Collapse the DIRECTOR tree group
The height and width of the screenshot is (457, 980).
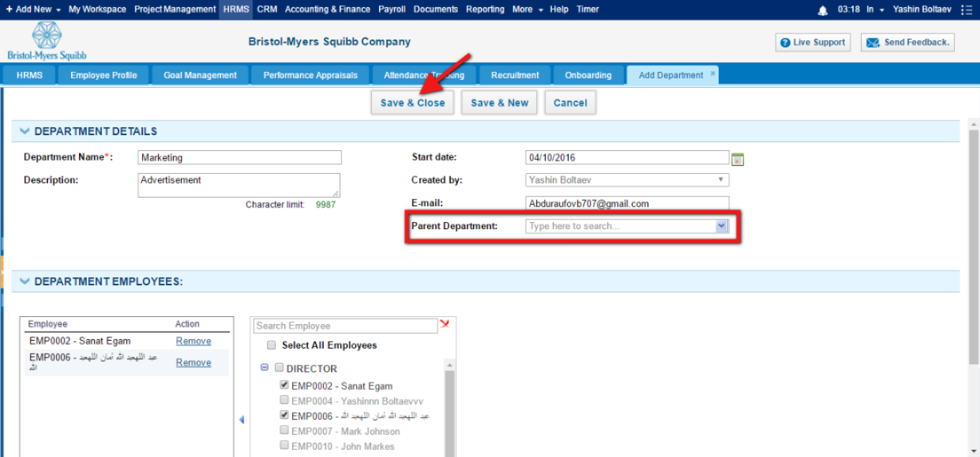coord(264,367)
